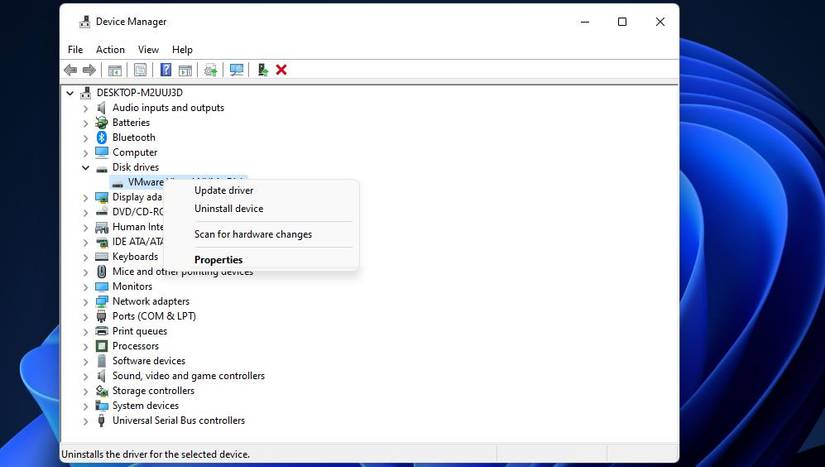Viewport: 825px width, 467px height.
Task: Select the Print queues label
Action: (139, 331)
